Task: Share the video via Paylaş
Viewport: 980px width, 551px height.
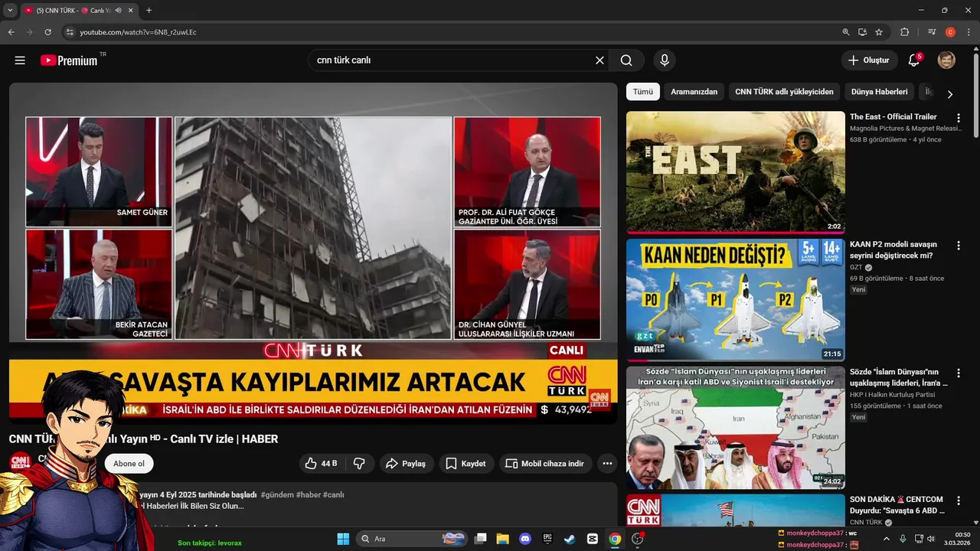Action: (407, 464)
